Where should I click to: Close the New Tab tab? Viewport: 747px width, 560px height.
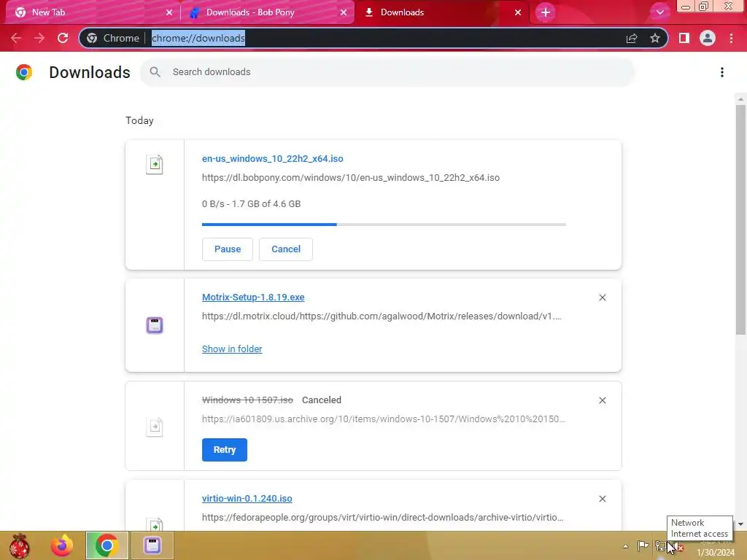[169, 12]
